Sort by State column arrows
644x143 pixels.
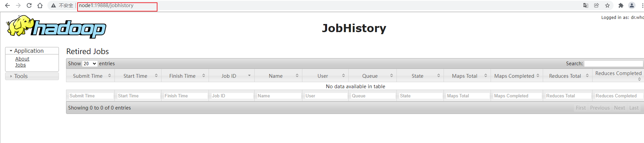point(438,76)
